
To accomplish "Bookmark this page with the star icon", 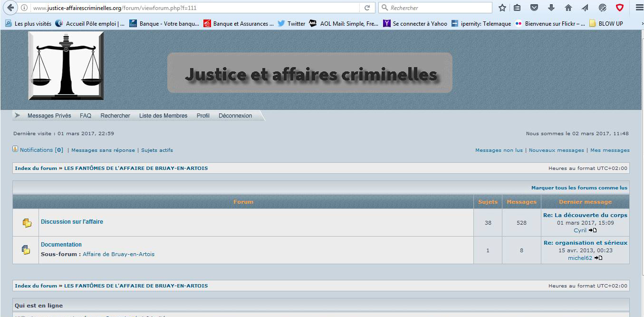I will [x=502, y=8].
